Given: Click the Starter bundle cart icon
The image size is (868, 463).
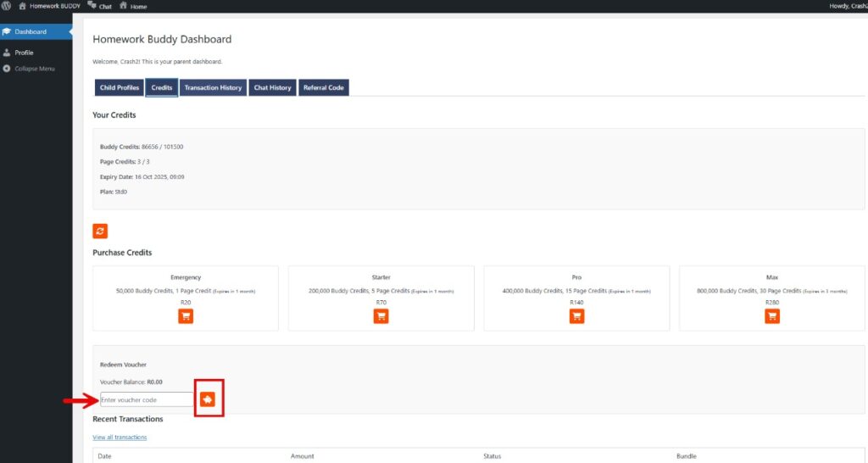Looking at the screenshot, I should [381, 315].
